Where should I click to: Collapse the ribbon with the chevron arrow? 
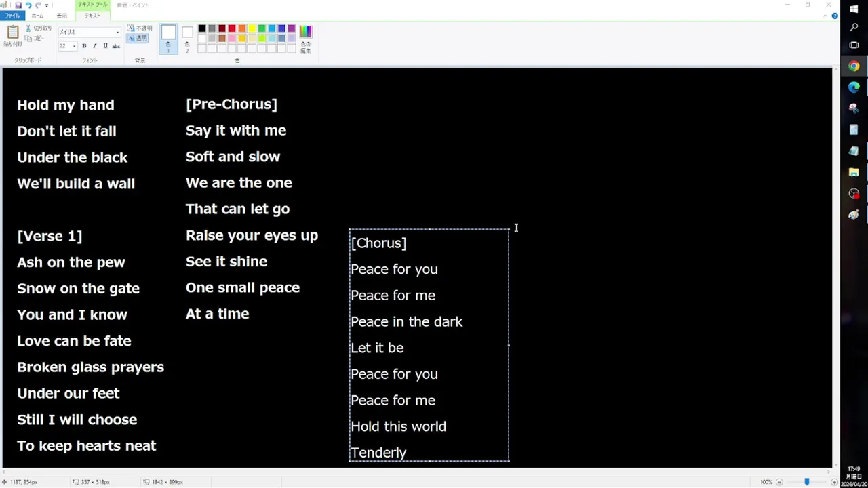[x=825, y=16]
